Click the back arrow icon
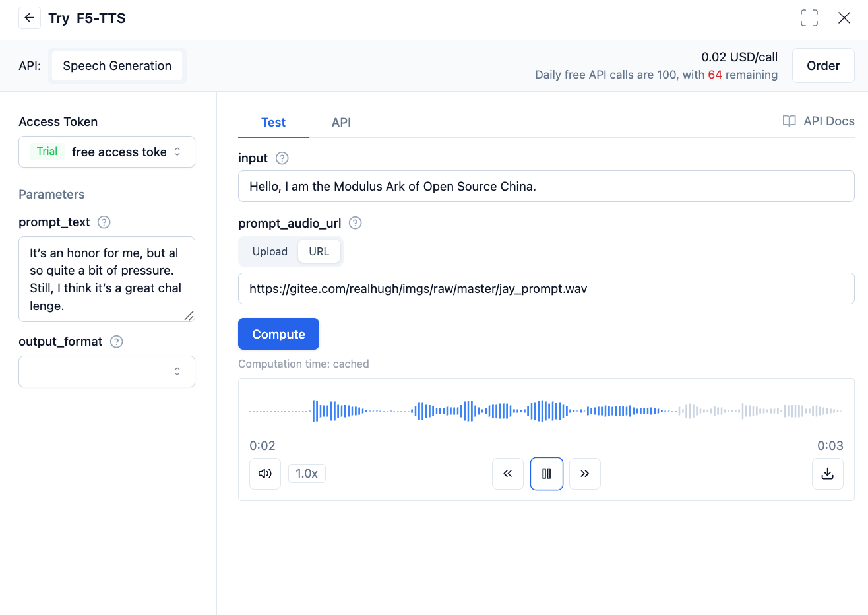Viewport: 868px width, 615px height. click(29, 18)
